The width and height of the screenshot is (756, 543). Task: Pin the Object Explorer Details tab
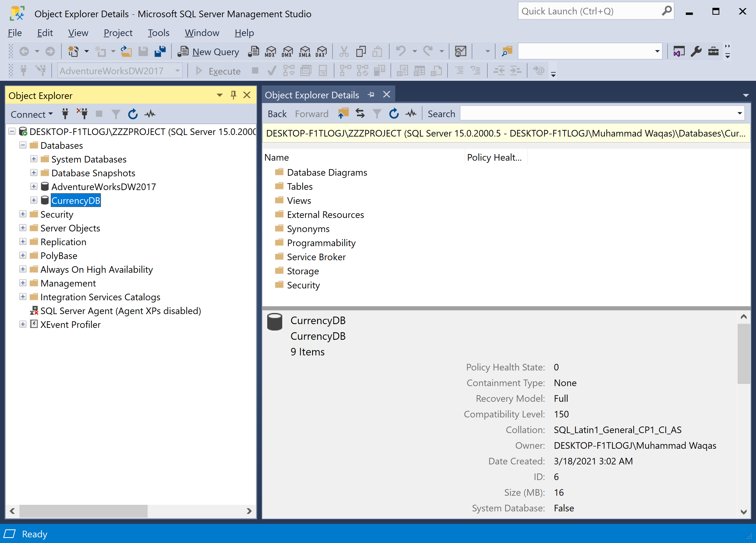pos(371,95)
